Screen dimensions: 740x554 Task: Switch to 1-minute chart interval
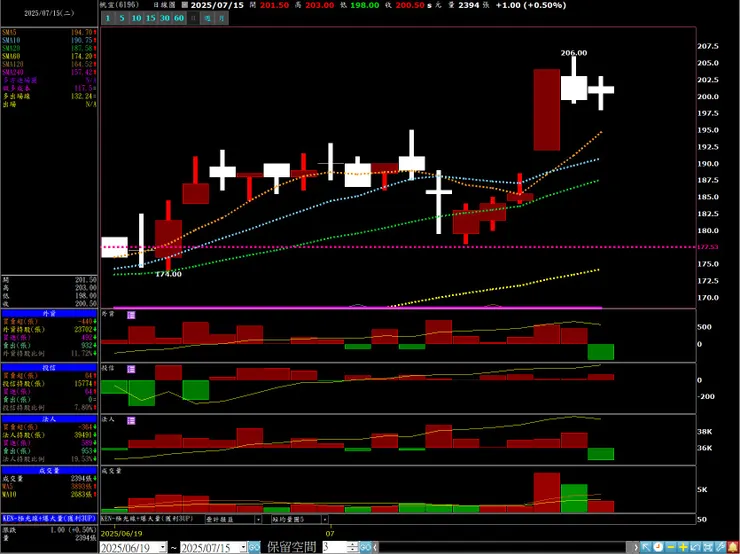108,18
